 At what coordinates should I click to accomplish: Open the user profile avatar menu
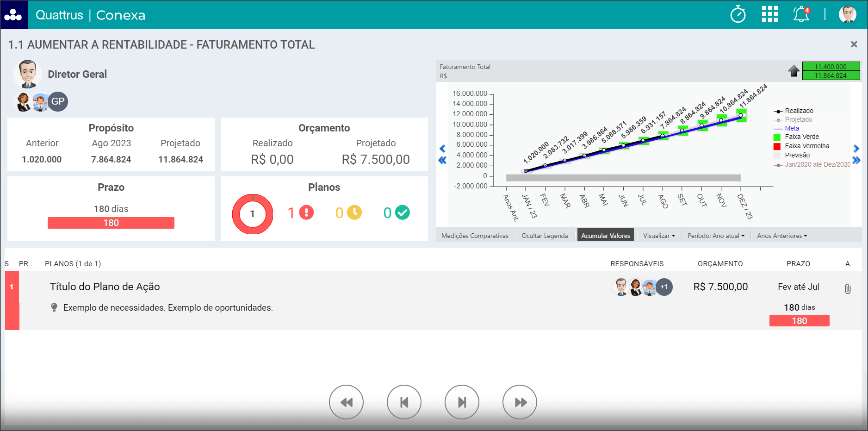point(847,14)
